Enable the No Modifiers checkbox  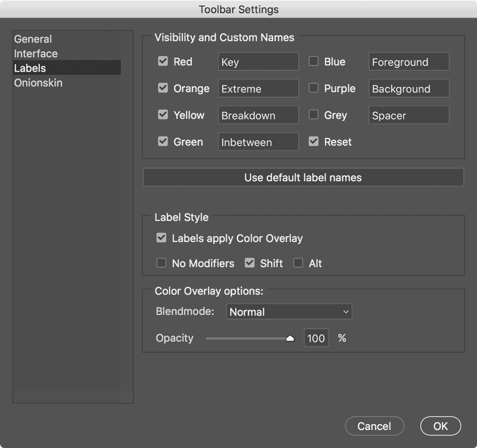pos(161,262)
